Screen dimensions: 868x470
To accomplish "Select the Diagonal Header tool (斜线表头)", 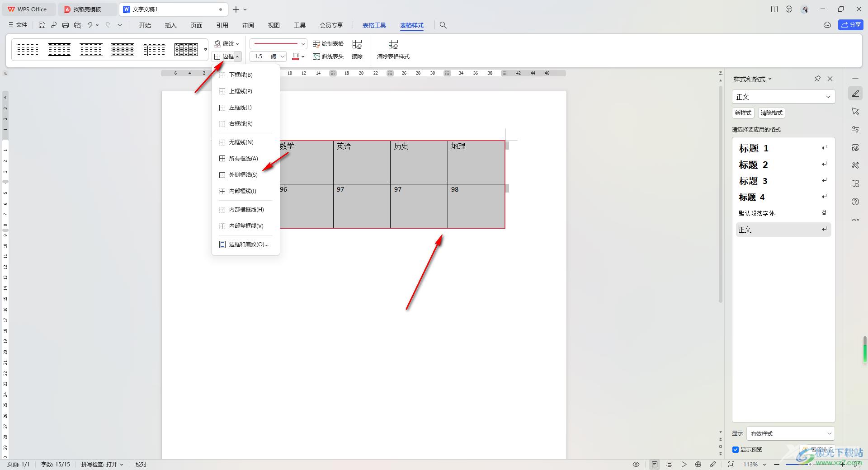I will click(328, 56).
